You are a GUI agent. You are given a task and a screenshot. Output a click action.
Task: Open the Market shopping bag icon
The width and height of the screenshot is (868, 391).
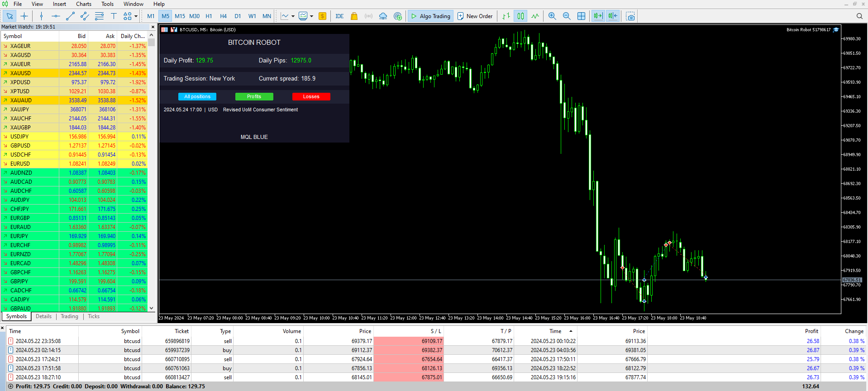click(x=354, y=16)
